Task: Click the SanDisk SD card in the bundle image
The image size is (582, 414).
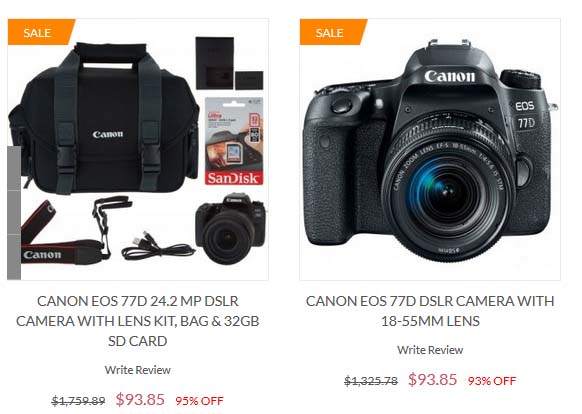Action: (234, 141)
